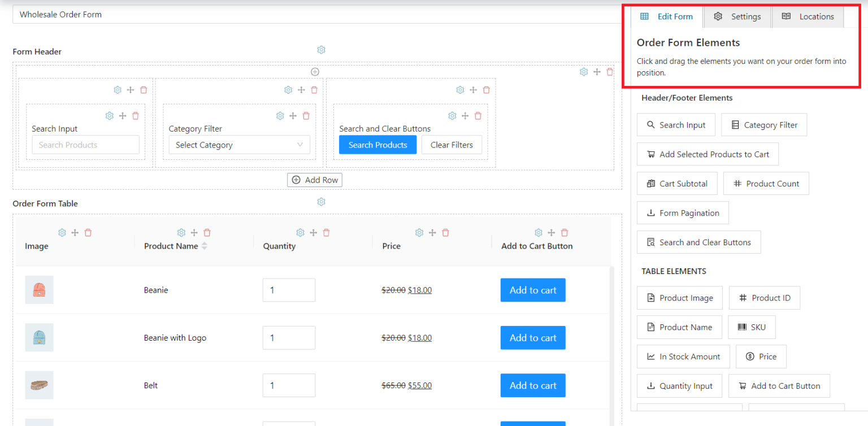Open the header row settings gear at top right
The image size is (868, 426).
584,72
